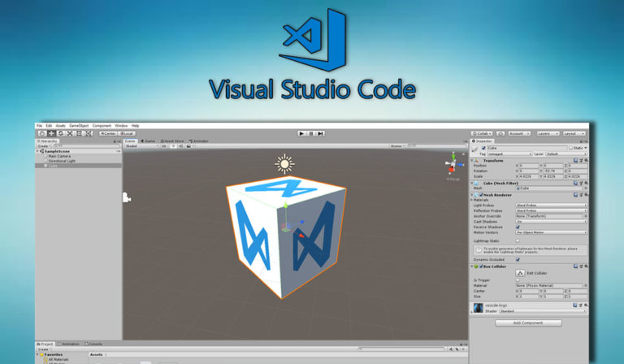Click the Play button

(x=301, y=134)
